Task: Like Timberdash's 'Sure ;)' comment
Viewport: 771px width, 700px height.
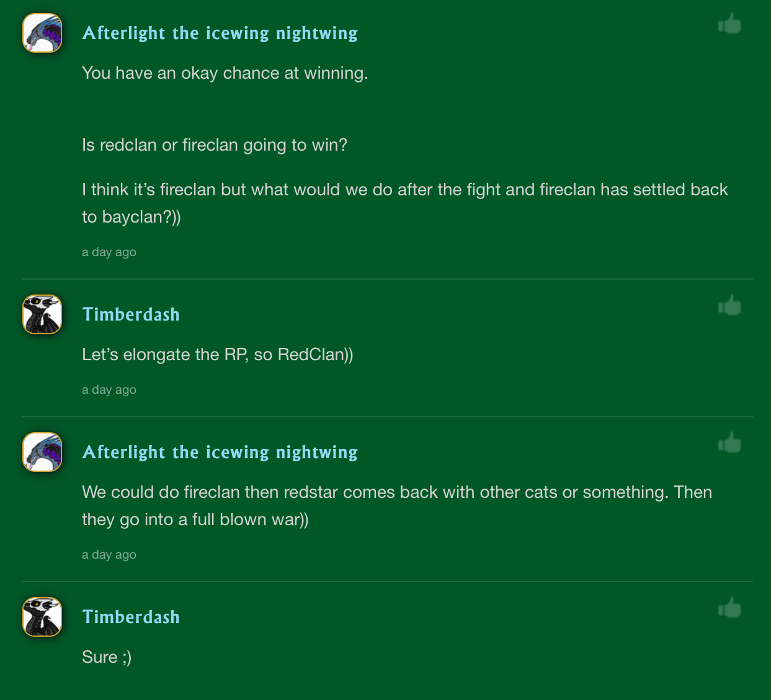Action: point(730,608)
